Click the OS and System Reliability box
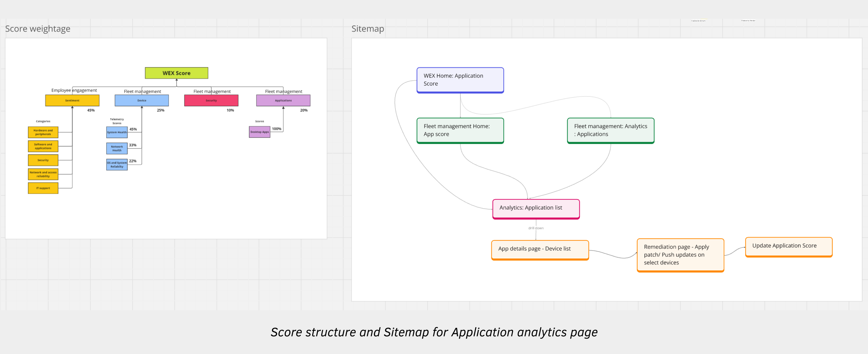Image resolution: width=868 pixels, height=354 pixels. [117, 165]
